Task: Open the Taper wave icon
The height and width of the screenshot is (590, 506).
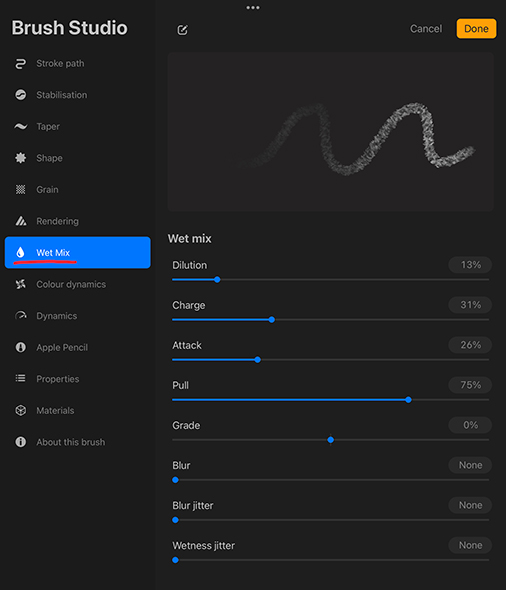Action: coord(21,126)
